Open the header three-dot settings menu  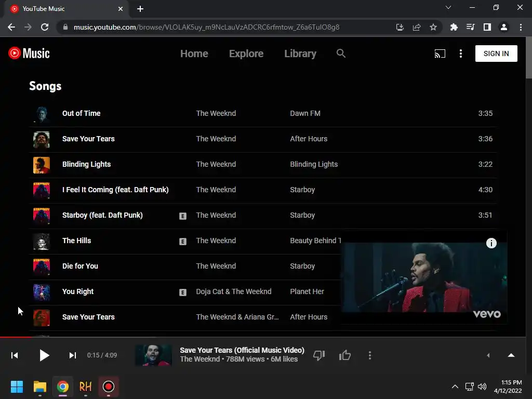[x=460, y=54]
